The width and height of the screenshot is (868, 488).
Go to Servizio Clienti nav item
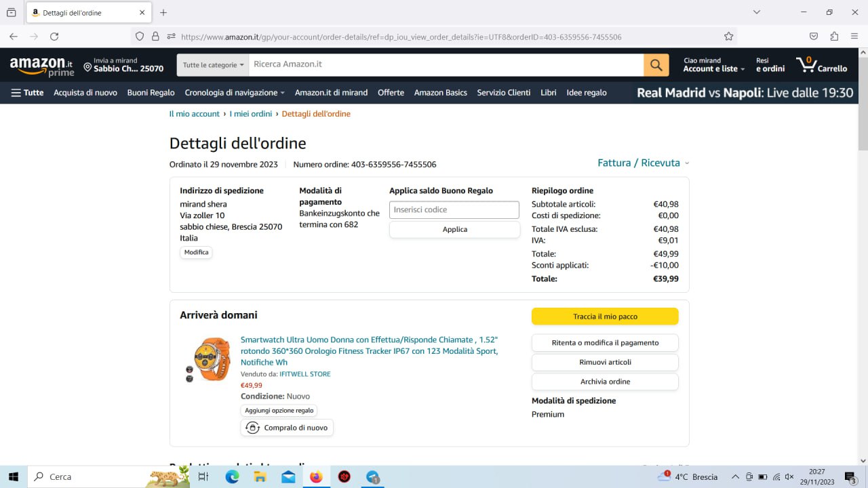click(x=503, y=93)
